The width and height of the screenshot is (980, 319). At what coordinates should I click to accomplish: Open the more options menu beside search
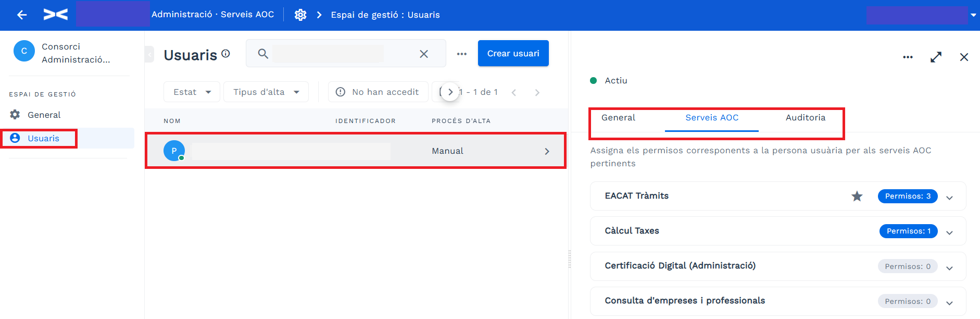[462, 54]
